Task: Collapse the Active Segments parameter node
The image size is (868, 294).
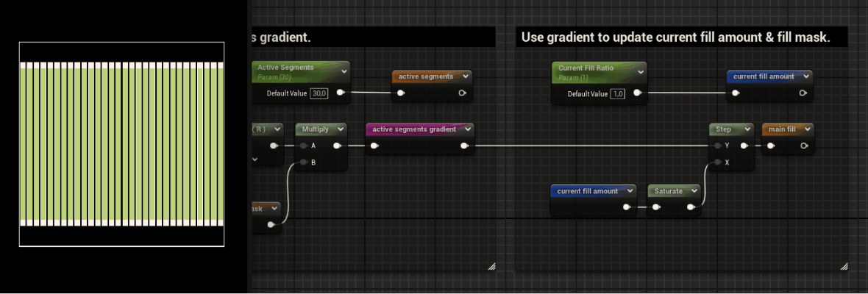Action: [x=344, y=71]
